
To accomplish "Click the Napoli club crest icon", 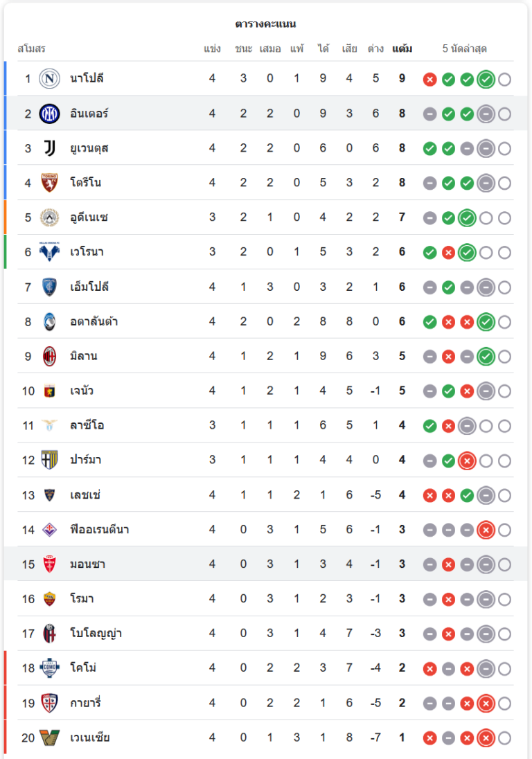I will pyautogui.click(x=49, y=78).
